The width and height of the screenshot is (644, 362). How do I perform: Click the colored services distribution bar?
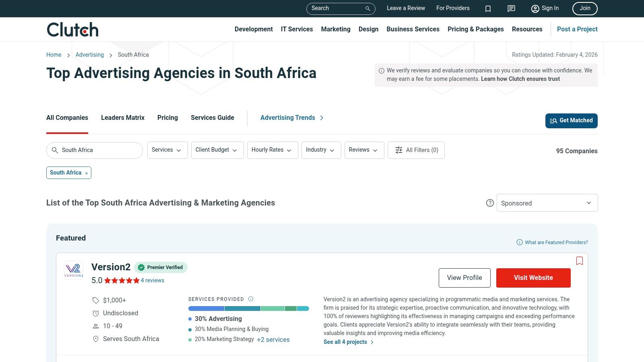point(248,308)
